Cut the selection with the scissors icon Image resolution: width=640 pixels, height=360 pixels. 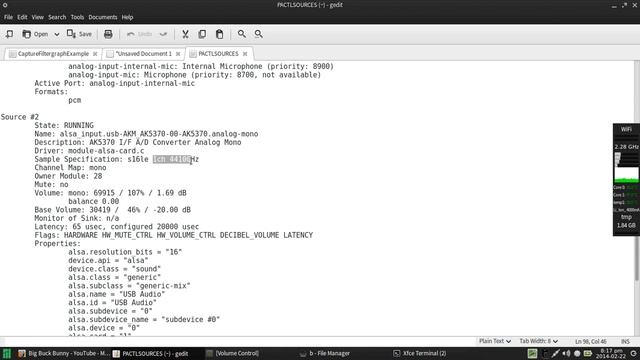pyautogui.click(x=185, y=34)
